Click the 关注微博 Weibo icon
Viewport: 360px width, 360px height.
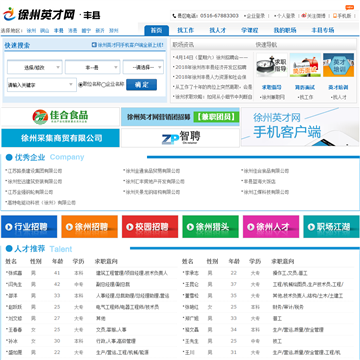point(304,16)
